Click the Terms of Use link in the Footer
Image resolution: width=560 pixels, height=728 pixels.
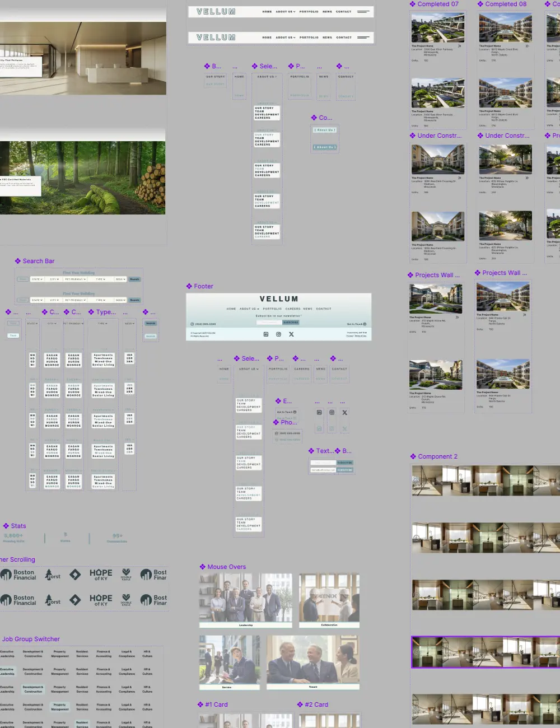click(361, 336)
